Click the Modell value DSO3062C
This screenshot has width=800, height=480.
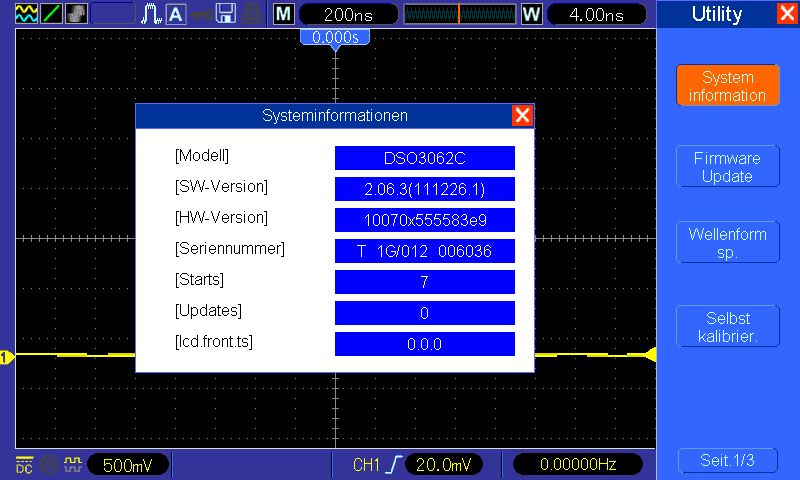coord(424,158)
